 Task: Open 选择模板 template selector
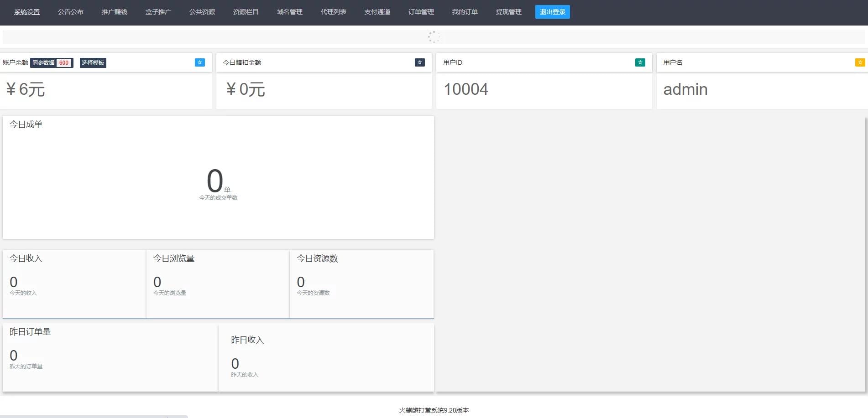[x=93, y=63]
